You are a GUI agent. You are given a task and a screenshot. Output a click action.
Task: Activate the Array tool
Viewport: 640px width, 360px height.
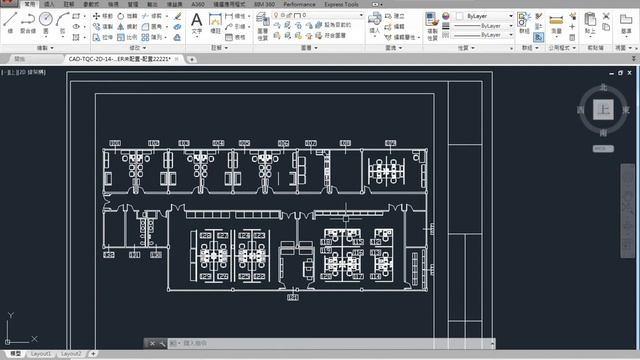coord(151,37)
